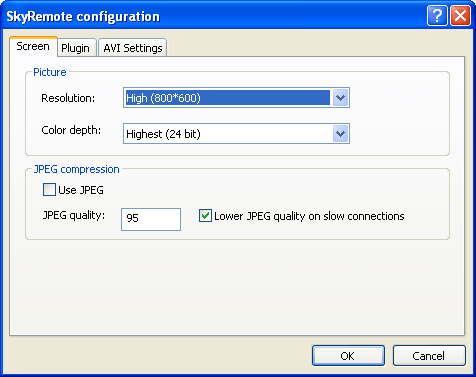Switch to the Plugin tab

pyautogui.click(x=77, y=48)
